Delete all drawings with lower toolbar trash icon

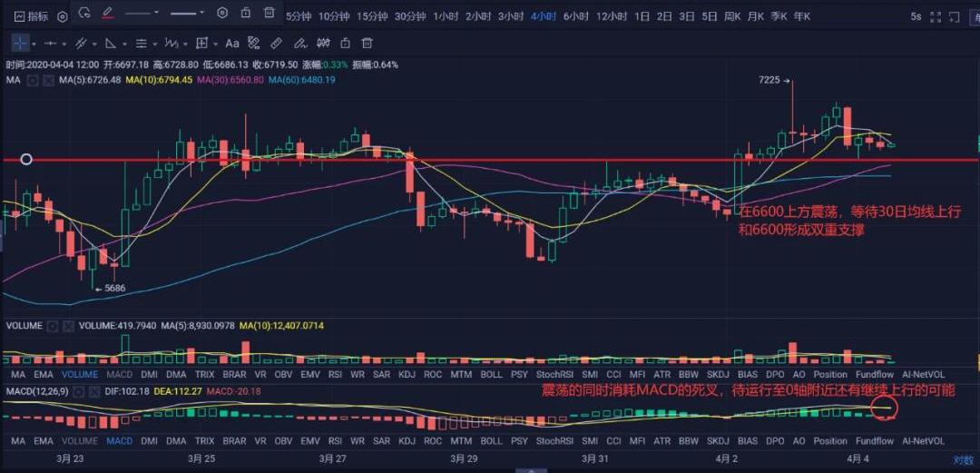pos(367,43)
